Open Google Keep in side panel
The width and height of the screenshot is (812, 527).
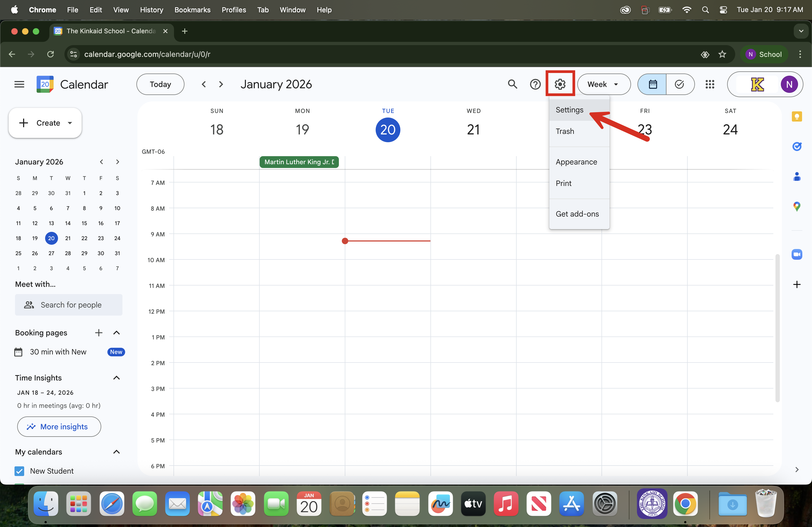[797, 117]
